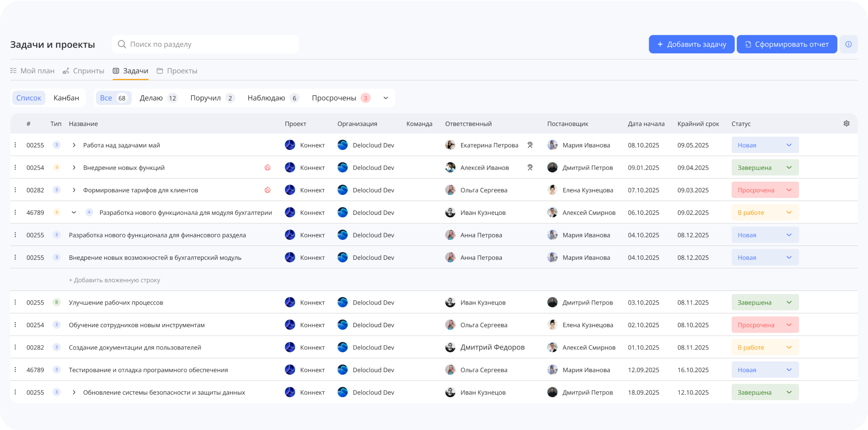Viewport: 868px width, 430px height.
Task: Open the Проекты tab
Action: click(177, 70)
